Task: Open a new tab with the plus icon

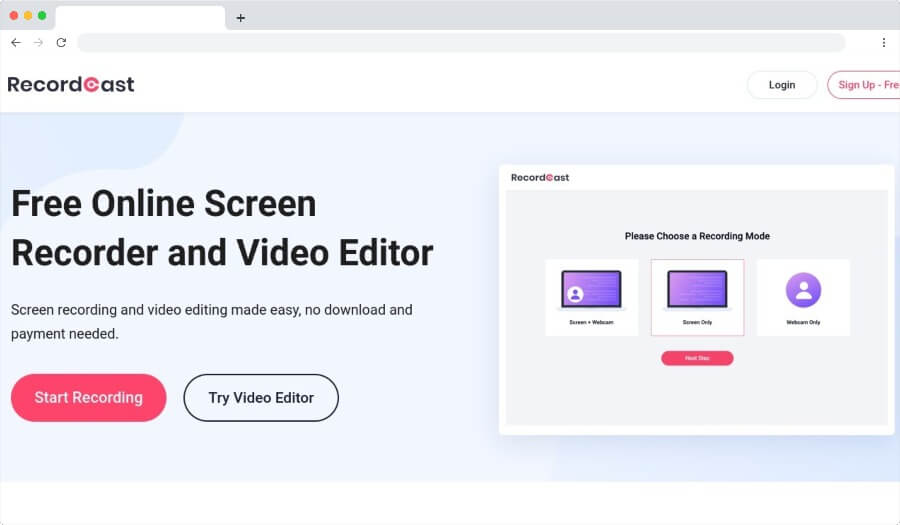Action: coord(240,18)
